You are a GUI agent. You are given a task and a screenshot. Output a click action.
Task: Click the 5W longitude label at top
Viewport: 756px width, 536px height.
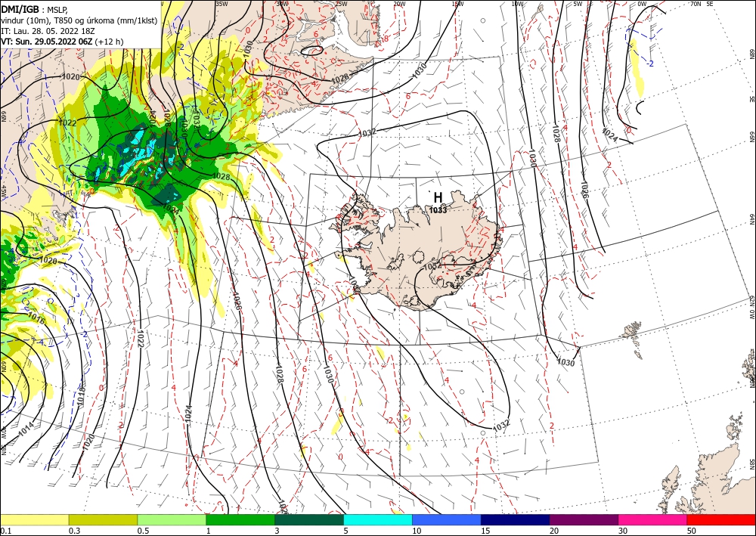click(578, 4)
